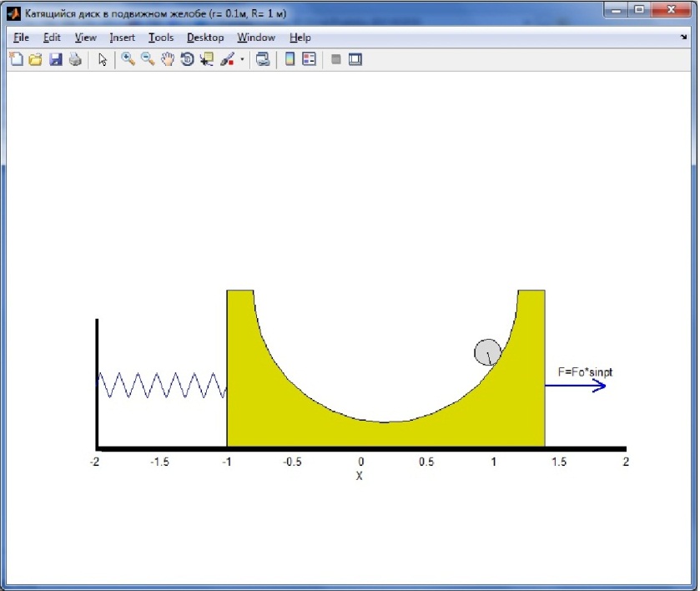Open the Desktop menu

point(205,38)
